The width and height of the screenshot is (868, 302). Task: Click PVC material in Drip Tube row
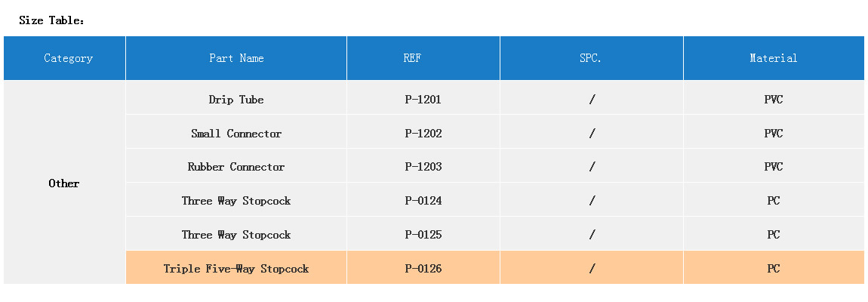pos(773,100)
